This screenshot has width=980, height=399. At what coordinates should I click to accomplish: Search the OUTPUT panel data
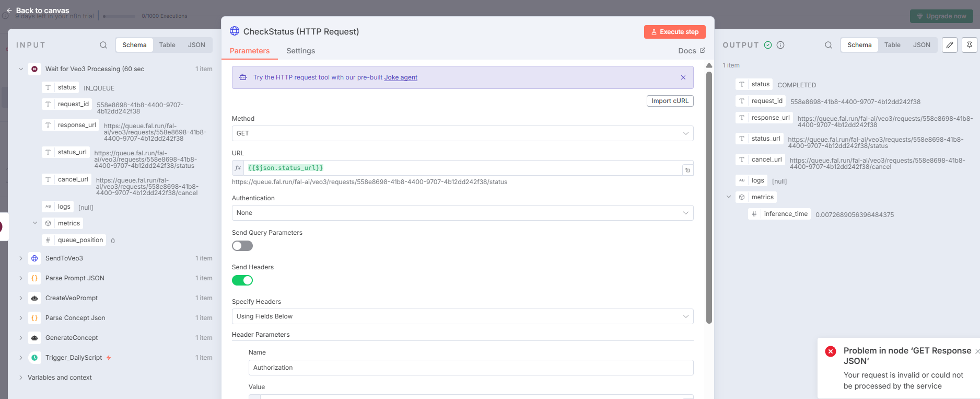pos(829,45)
